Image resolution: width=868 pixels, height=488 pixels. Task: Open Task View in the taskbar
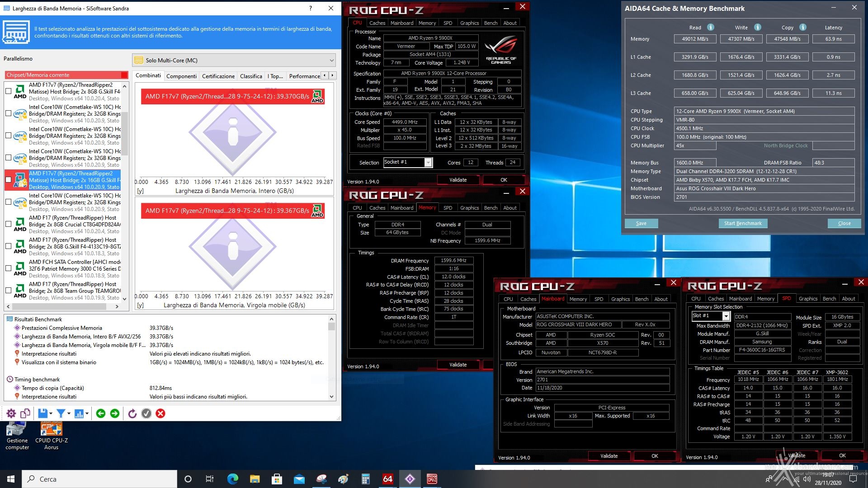pyautogui.click(x=209, y=479)
